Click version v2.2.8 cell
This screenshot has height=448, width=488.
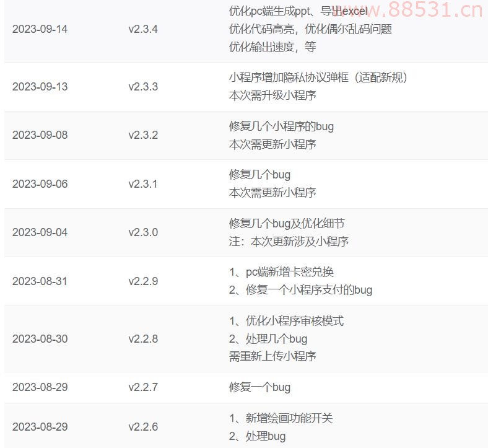pyautogui.click(x=143, y=339)
